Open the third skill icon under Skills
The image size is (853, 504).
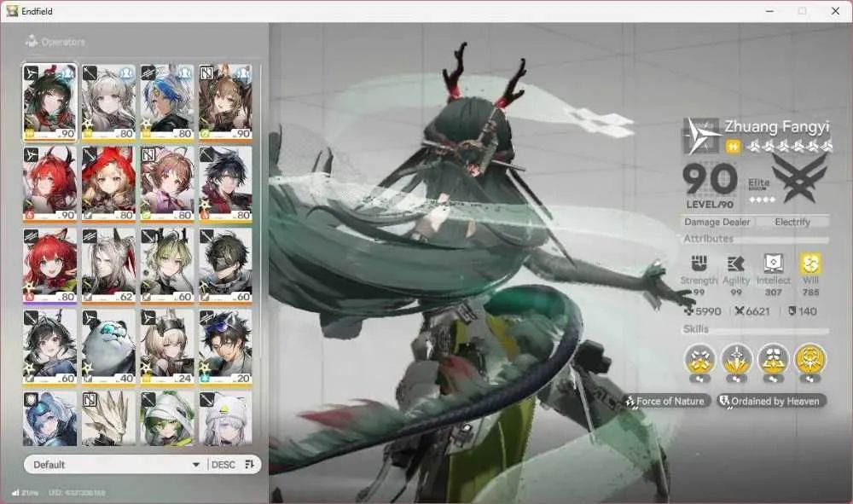pyautogui.click(x=773, y=358)
